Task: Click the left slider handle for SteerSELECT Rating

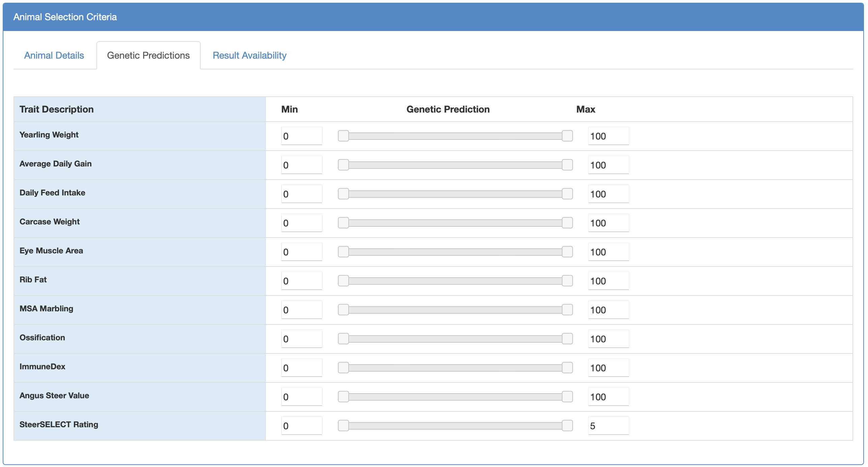Action: click(x=343, y=426)
